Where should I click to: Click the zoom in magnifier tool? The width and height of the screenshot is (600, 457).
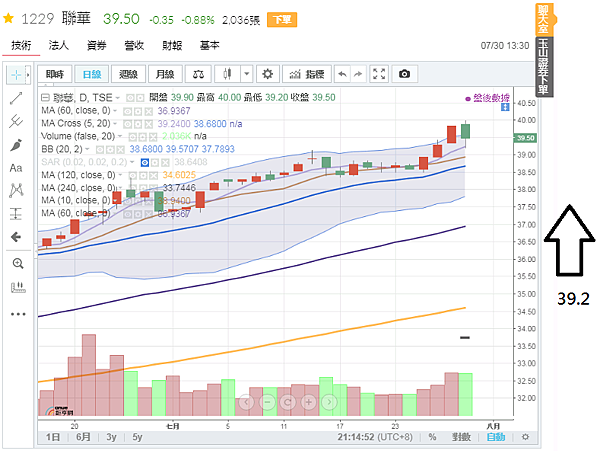[x=18, y=263]
